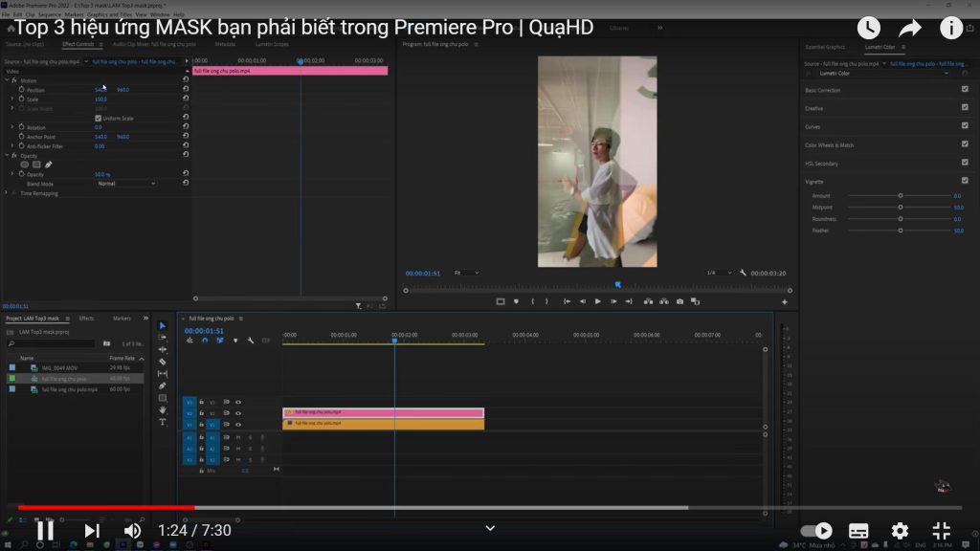This screenshot has height=551, width=980.
Task: Click the Feather slider in the Vignette section
Action: click(901, 230)
